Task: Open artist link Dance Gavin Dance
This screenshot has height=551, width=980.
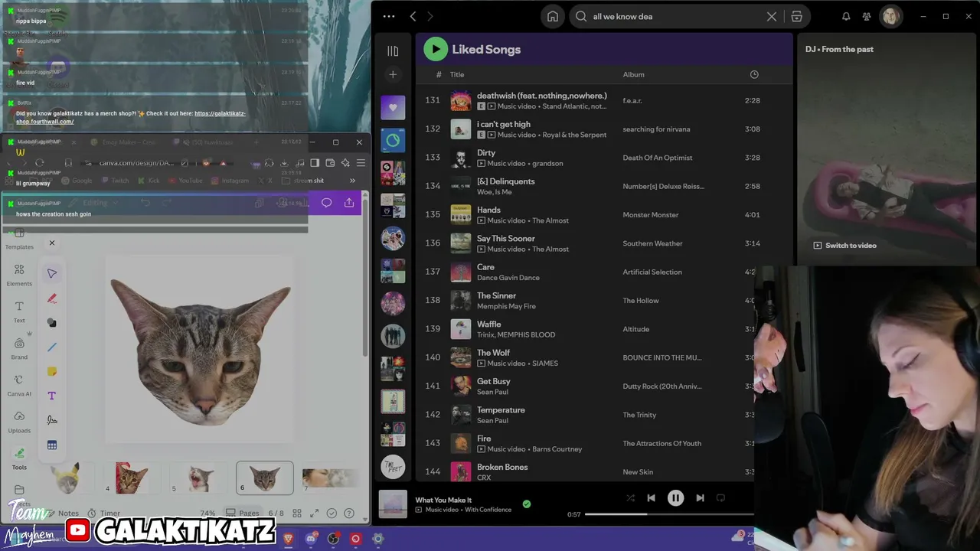Action: click(508, 278)
